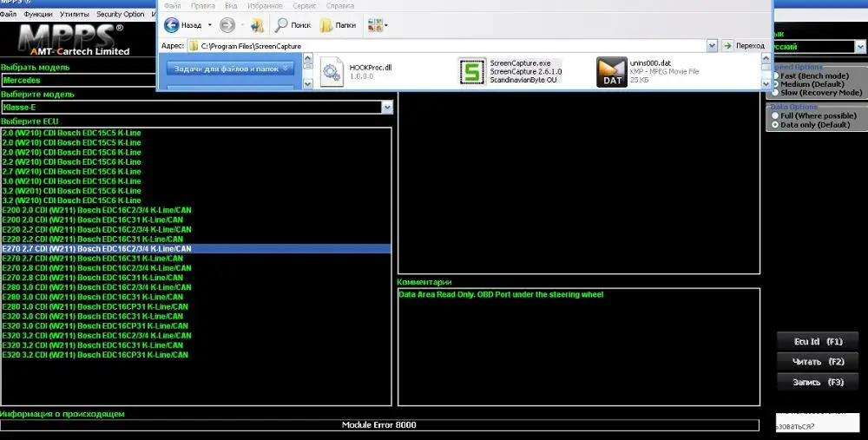Screen dimensions: 868x440
Task: Open Поиск search in Explorer toolbar
Action: click(293, 25)
